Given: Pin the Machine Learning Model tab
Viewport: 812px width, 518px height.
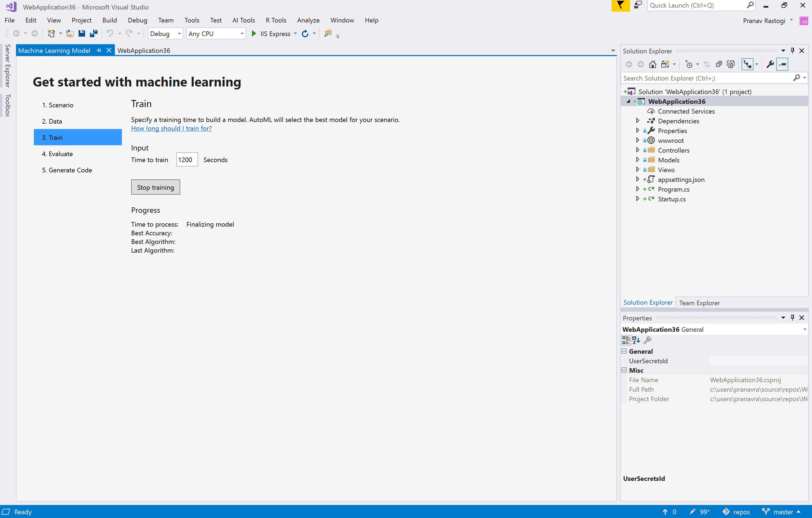Looking at the screenshot, I should (x=99, y=50).
